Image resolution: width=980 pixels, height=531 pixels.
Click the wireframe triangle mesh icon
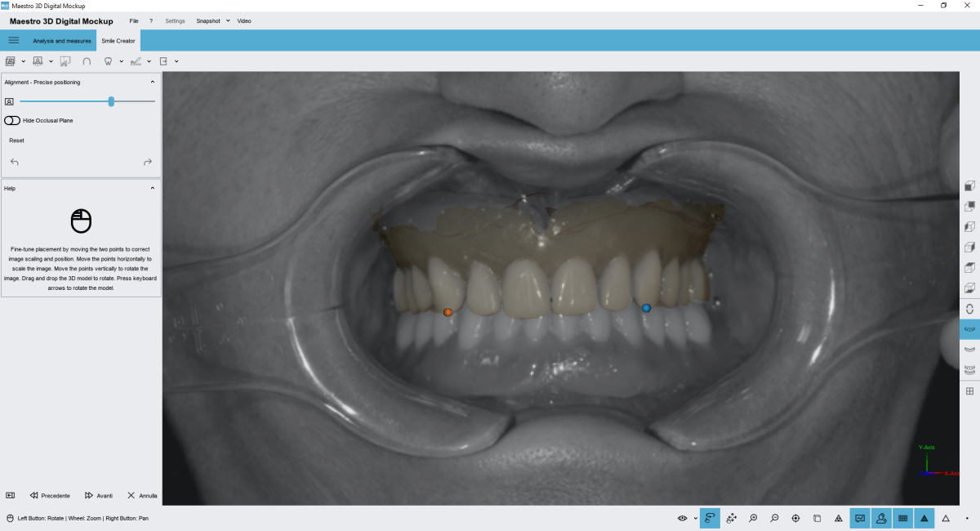838,518
